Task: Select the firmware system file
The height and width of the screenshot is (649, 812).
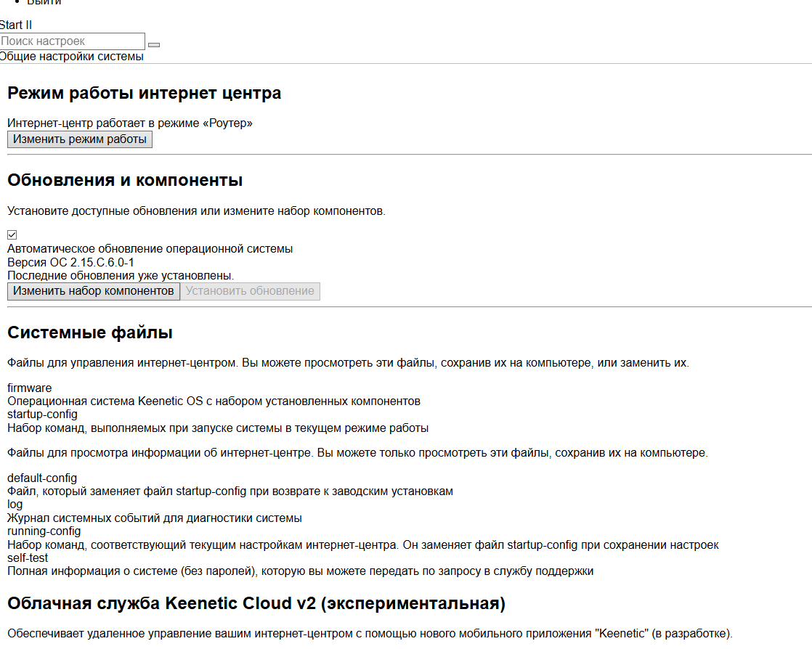Action: point(30,388)
